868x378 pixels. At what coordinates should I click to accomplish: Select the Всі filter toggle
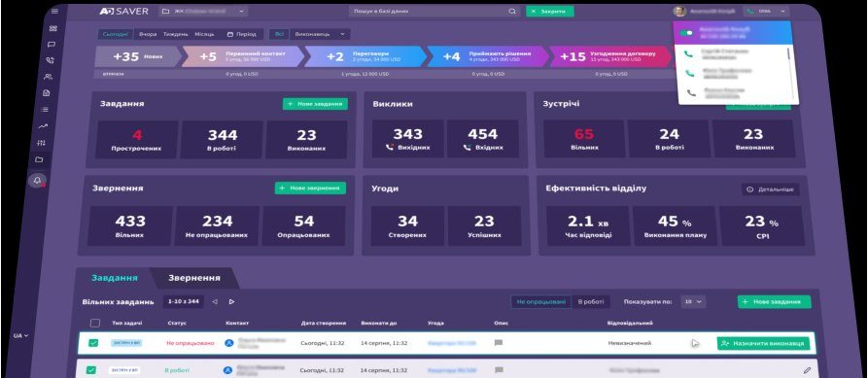coord(278,34)
